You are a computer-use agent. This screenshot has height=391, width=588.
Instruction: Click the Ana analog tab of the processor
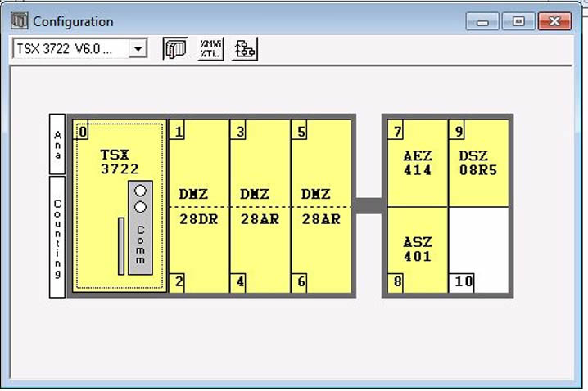57,144
